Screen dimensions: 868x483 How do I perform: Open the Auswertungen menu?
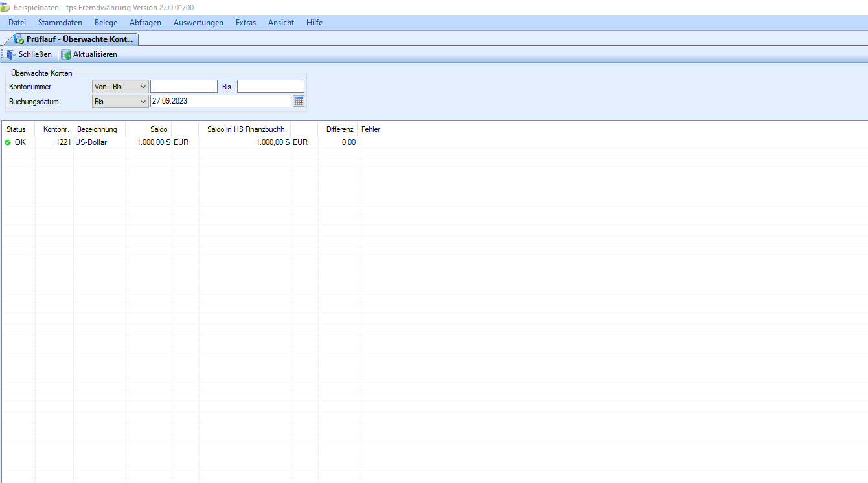click(198, 23)
